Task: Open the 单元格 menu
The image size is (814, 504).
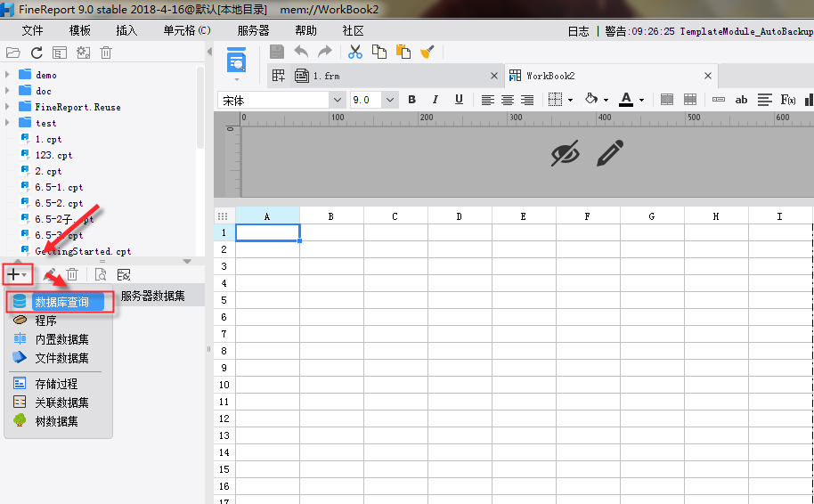Action: [x=187, y=31]
